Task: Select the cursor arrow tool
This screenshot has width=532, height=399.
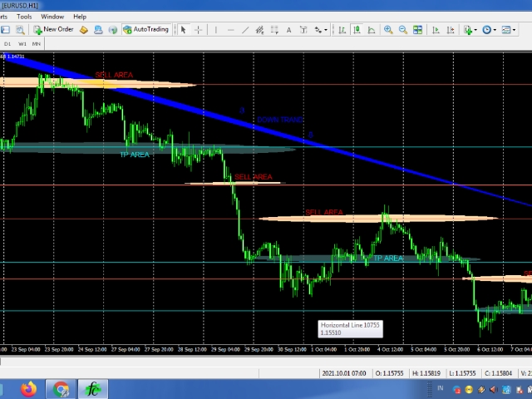Action: point(184,30)
